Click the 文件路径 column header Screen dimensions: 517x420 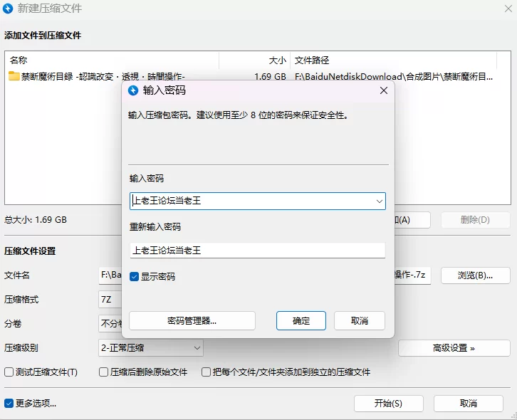point(393,61)
